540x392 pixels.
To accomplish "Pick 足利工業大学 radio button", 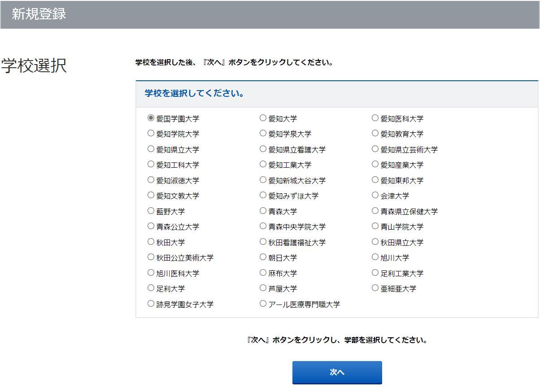I will coord(375,273).
